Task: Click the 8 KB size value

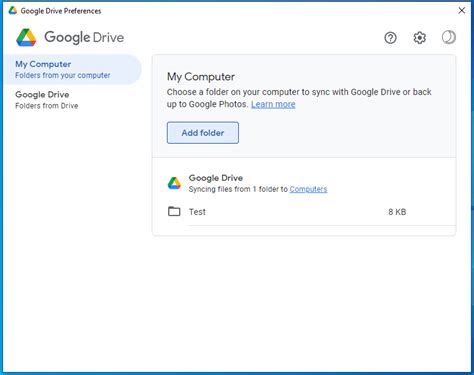Action: pyautogui.click(x=397, y=212)
